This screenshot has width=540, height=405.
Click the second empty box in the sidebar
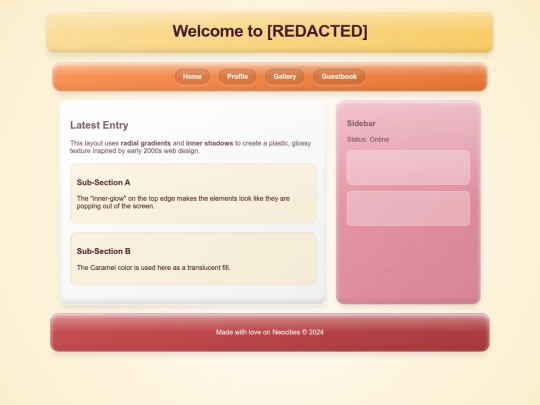coord(408,209)
